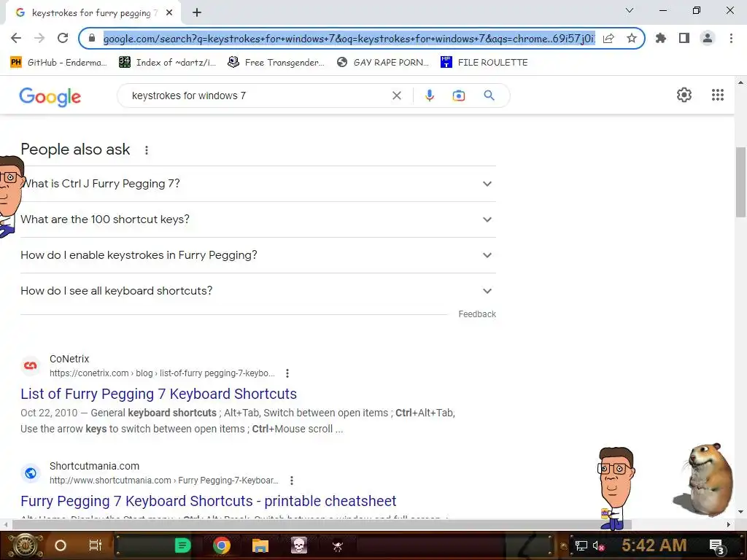Open the Shortcutmania result's three-dot menu
Image resolution: width=747 pixels, height=560 pixels.
tap(292, 481)
